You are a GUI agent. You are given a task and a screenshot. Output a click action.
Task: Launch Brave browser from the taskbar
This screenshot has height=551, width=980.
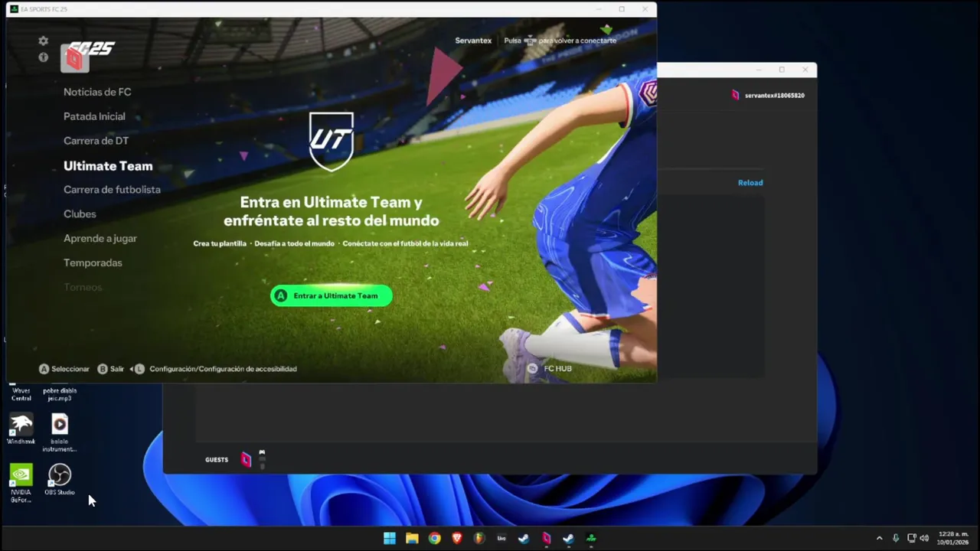tap(457, 538)
